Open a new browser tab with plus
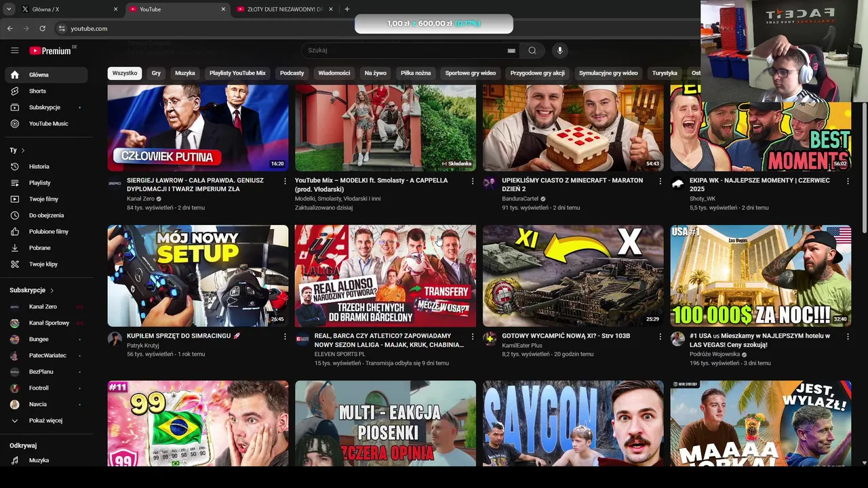 pyautogui.click(x=347, y=9)
